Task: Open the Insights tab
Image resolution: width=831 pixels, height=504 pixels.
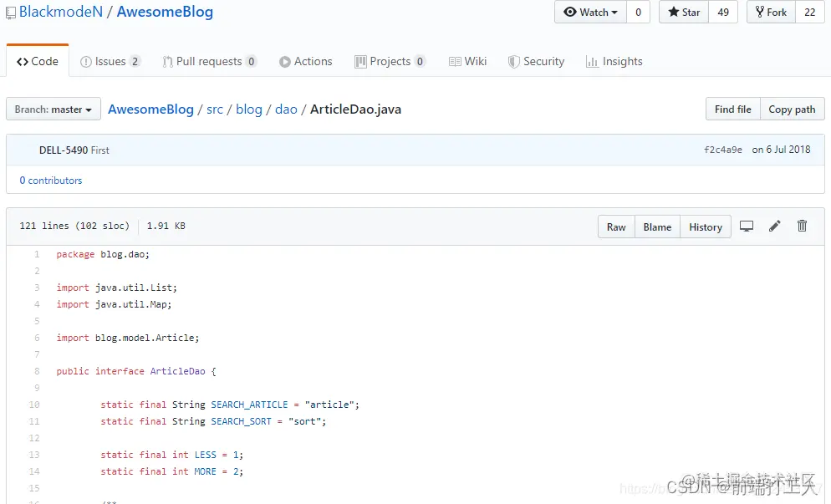Action: pyautogui.click(x=614, y=62)
